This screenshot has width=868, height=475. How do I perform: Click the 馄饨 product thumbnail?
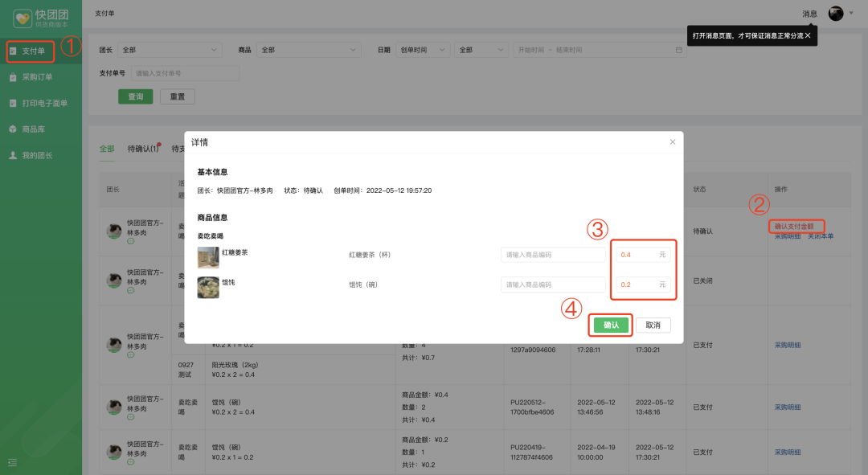click(x=208, y=287)
